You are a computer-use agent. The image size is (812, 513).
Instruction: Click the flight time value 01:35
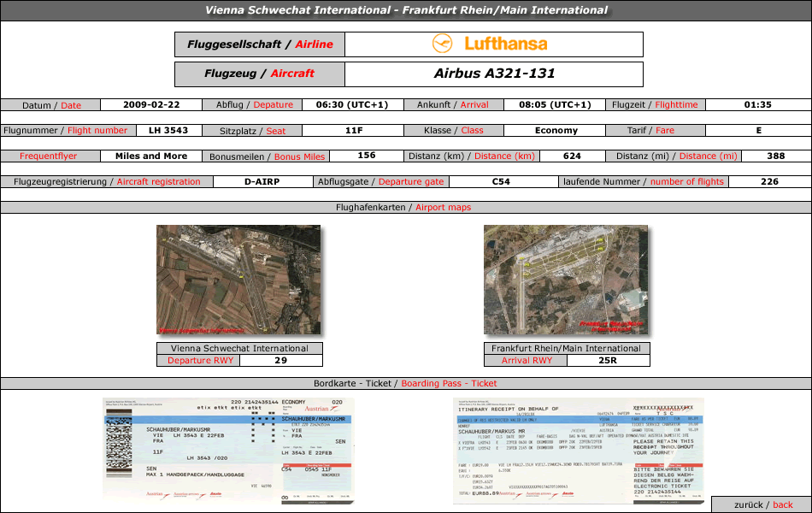coord(758,104)
